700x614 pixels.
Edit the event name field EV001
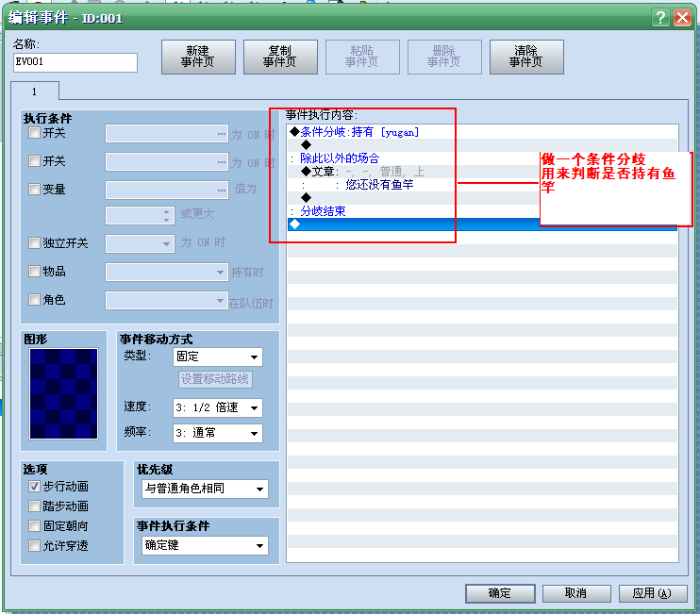click(75, 62)
